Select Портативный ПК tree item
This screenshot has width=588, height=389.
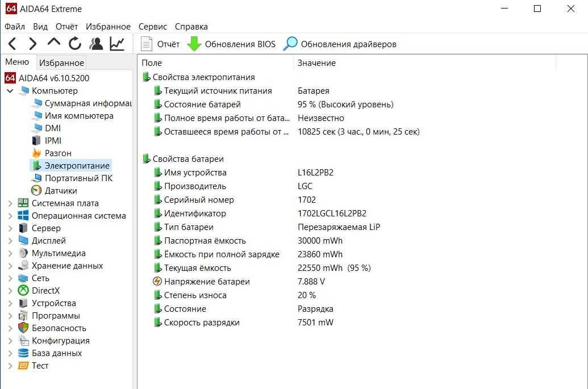coord(78,178)
